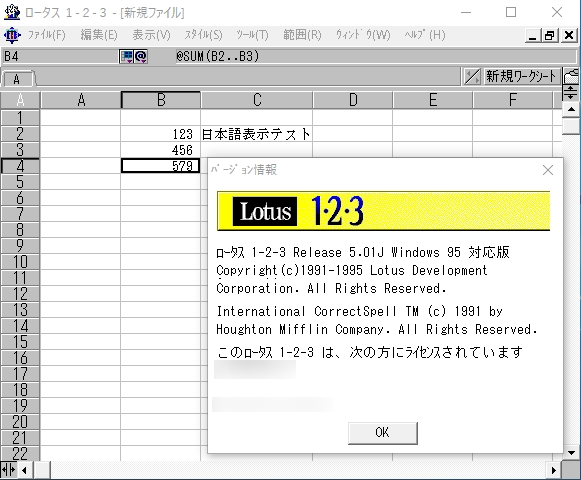Viewport: 581px width, 480px height.
Task: Toggle worksheet tab display icon
Action: 472,76
